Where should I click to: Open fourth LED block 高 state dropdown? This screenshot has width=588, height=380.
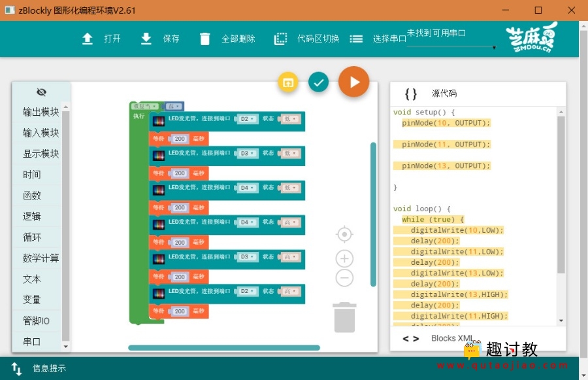coord(290,222)
